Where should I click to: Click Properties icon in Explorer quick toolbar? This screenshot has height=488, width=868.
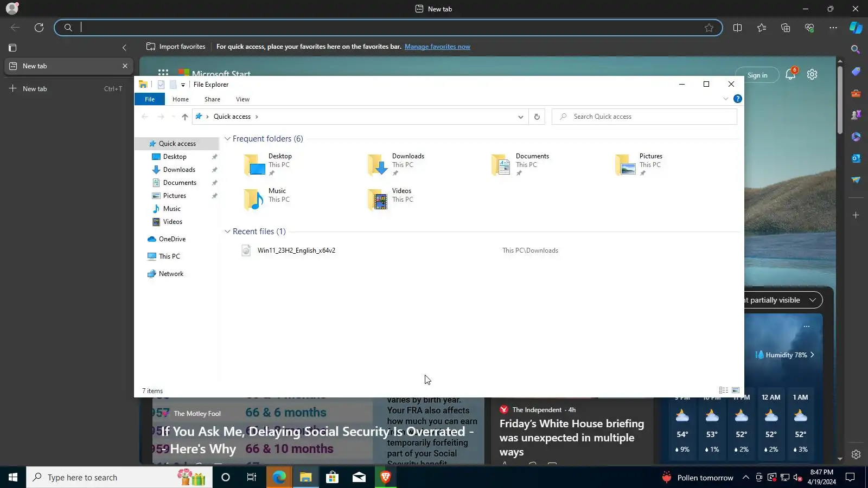point(161,85)
